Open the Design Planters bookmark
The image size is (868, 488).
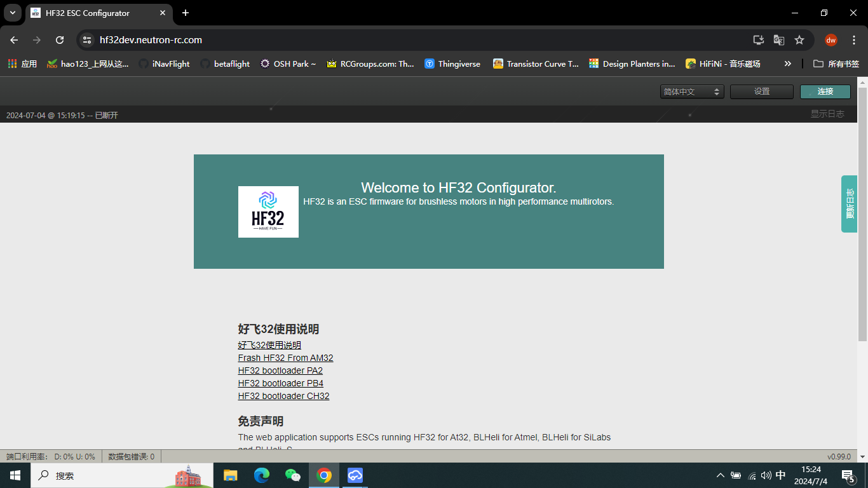(x=632, y=64)
